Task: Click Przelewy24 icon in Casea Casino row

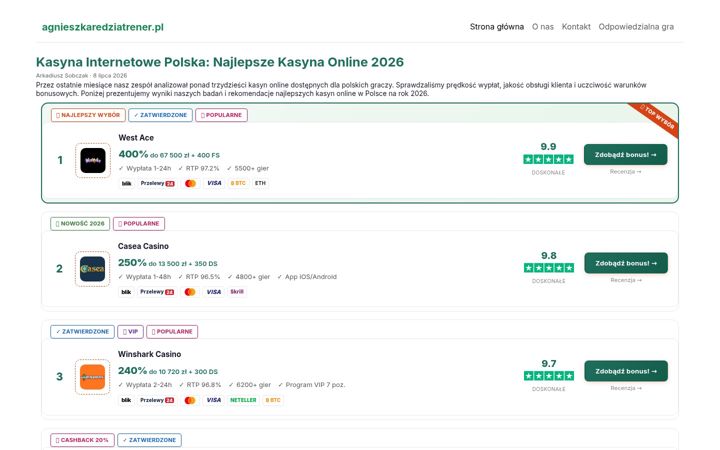Action: (x=157, y=292)
